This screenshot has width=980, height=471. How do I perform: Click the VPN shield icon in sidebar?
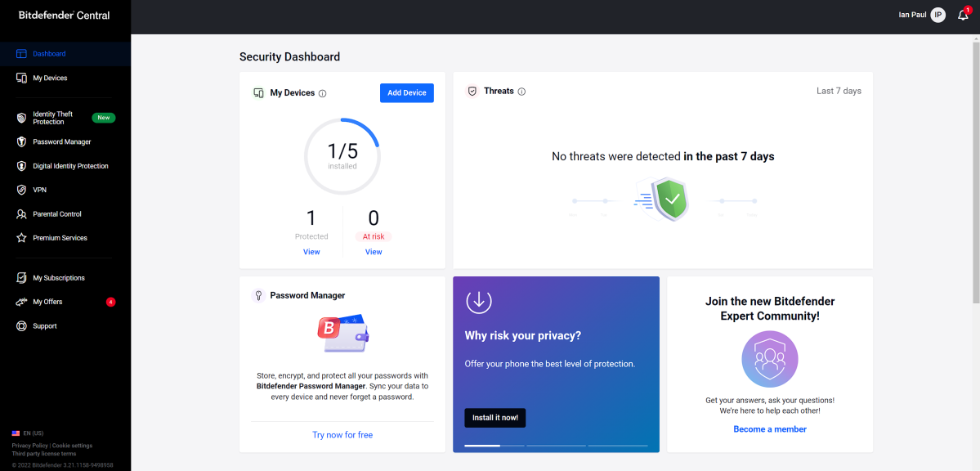point(21,190)
